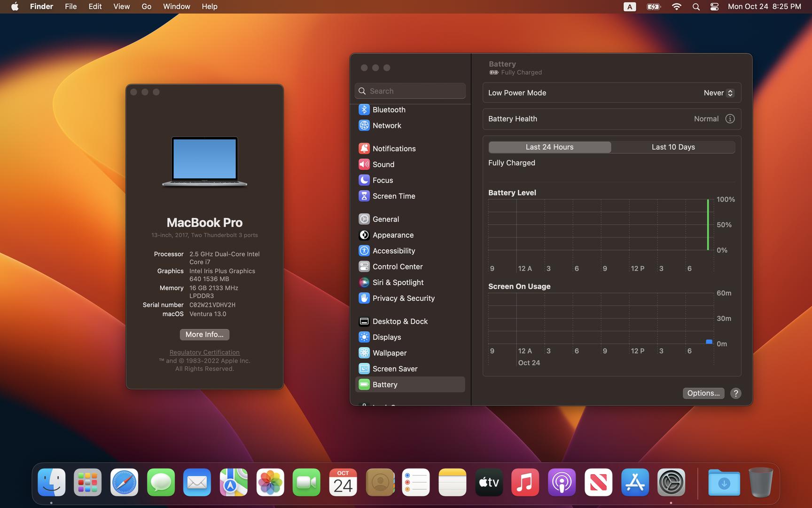Open Safari from the Dock
The height and width of the screenshot is (508, 812).
coord(124,482)
